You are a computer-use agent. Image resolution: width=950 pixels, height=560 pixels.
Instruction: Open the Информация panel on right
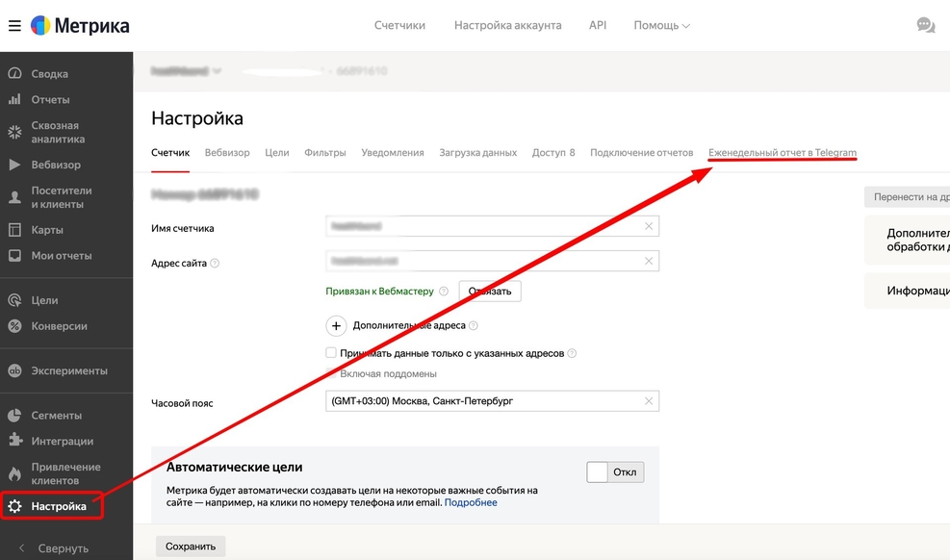[907, 291]
